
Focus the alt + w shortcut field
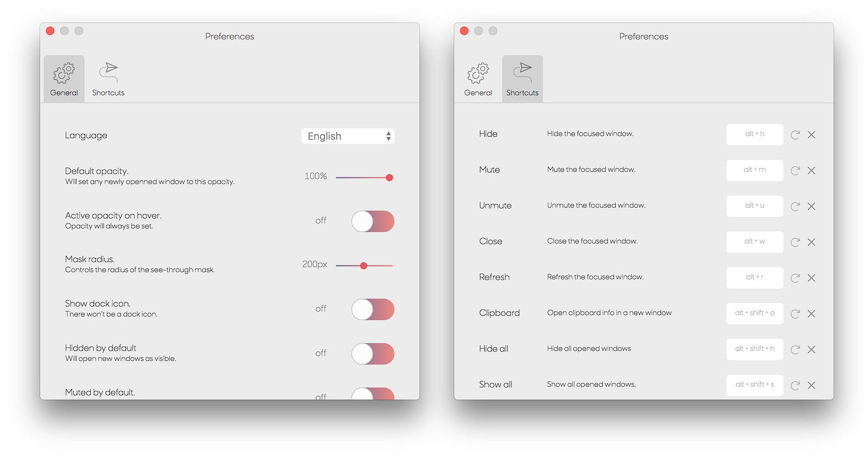pos(755,242)
